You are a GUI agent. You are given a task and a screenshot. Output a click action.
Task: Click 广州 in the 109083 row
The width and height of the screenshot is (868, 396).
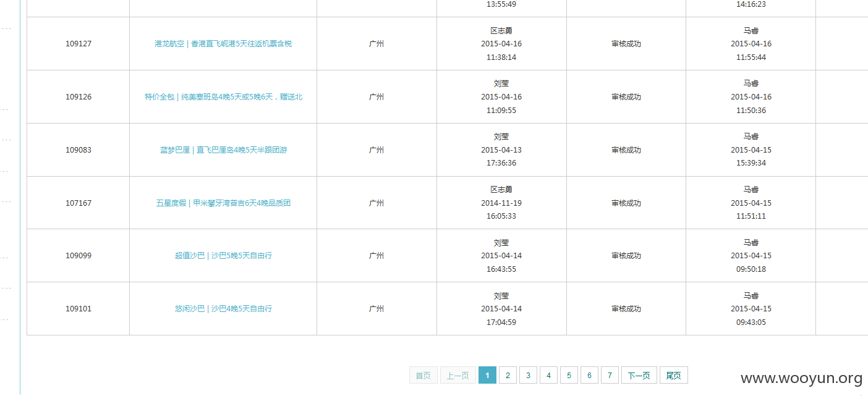click(377, 150)
